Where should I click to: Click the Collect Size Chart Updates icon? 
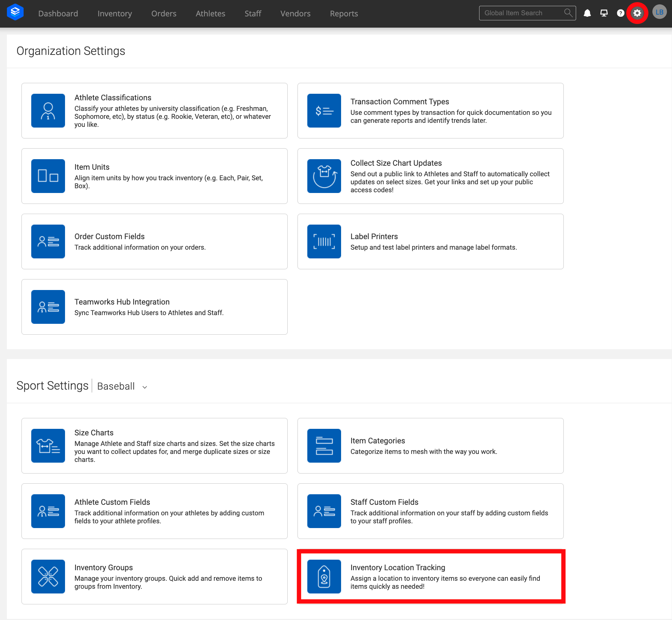[x=324, y=176]
